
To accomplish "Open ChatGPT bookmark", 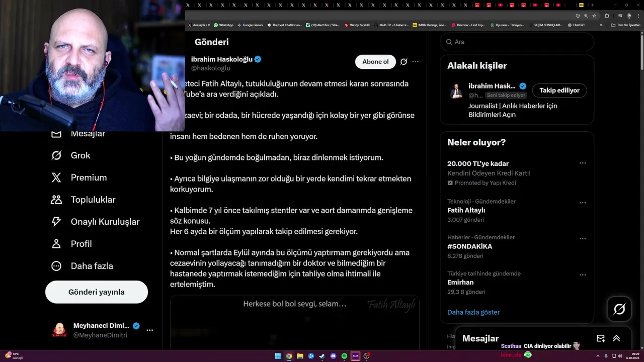I will pyautogui.click(x=576, y=25).
